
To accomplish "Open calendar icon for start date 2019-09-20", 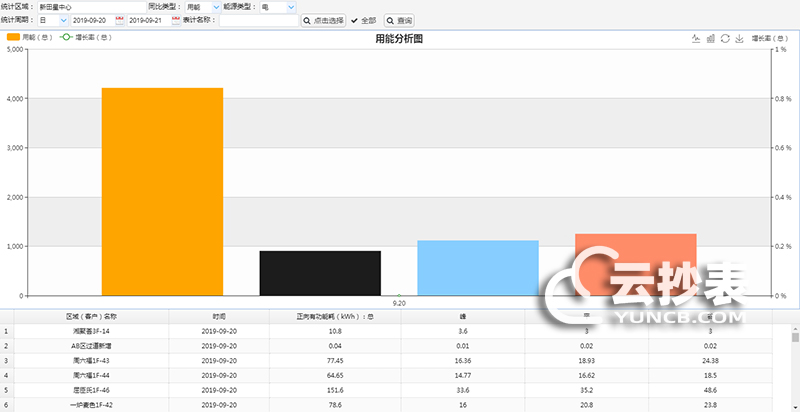I will point(120,20).
